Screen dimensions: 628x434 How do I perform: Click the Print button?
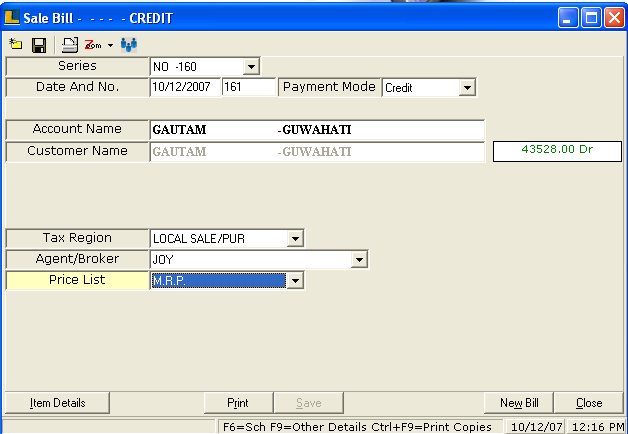[238, 403]
